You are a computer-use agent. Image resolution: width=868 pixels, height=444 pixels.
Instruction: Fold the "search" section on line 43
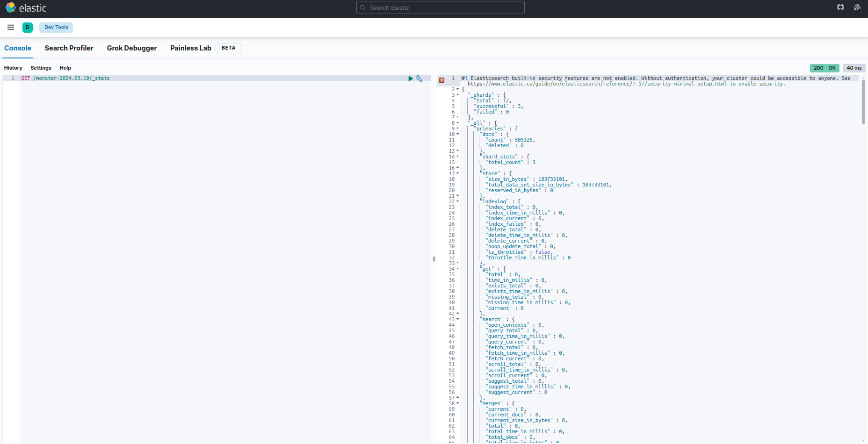tap(458, 319)
